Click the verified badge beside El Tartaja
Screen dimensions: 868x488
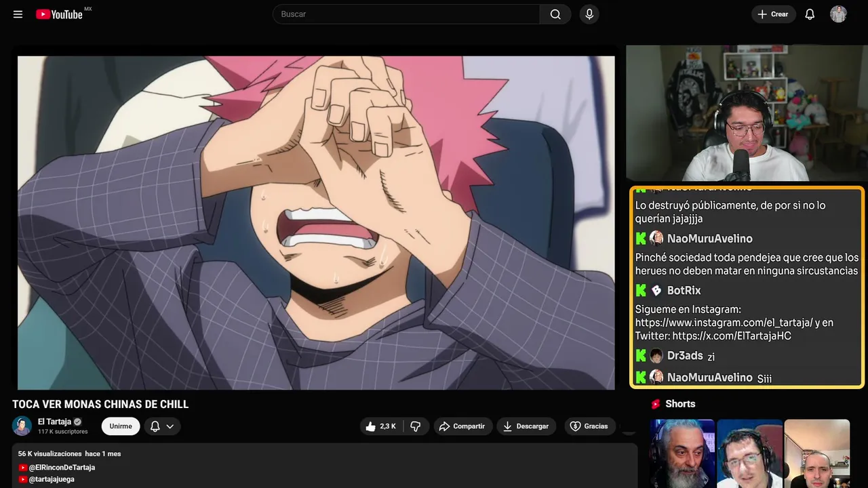click(x=77, y=422)
